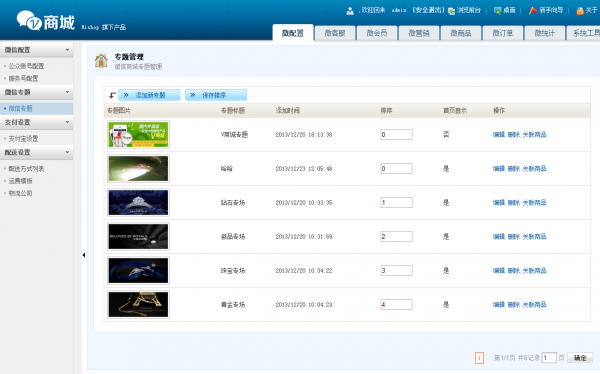The image size is (600, 374).
Task: Click 编辑 for the 哈哈 row
Action: [499, 168]
